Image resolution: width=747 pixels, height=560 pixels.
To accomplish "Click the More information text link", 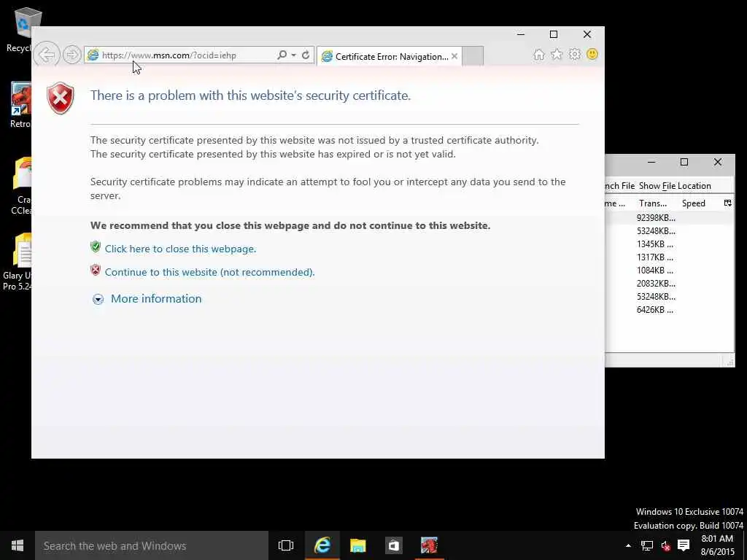I will click(x=156, y=298).
